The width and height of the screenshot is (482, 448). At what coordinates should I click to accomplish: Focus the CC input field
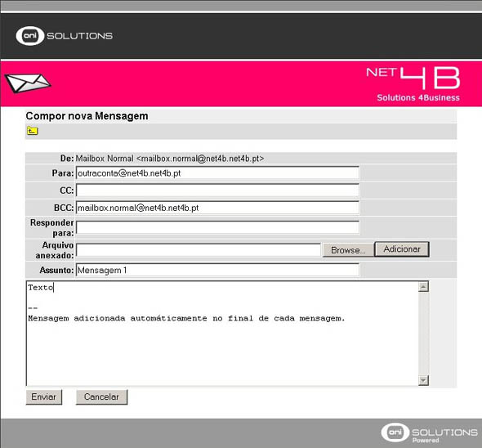point(217,190)
